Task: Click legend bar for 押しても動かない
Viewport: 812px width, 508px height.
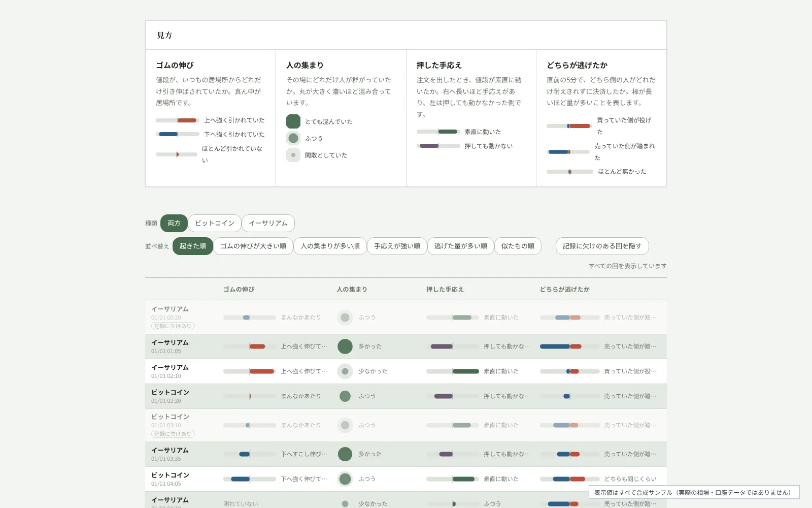Action: pyautogui.click(x=438, y=146)
